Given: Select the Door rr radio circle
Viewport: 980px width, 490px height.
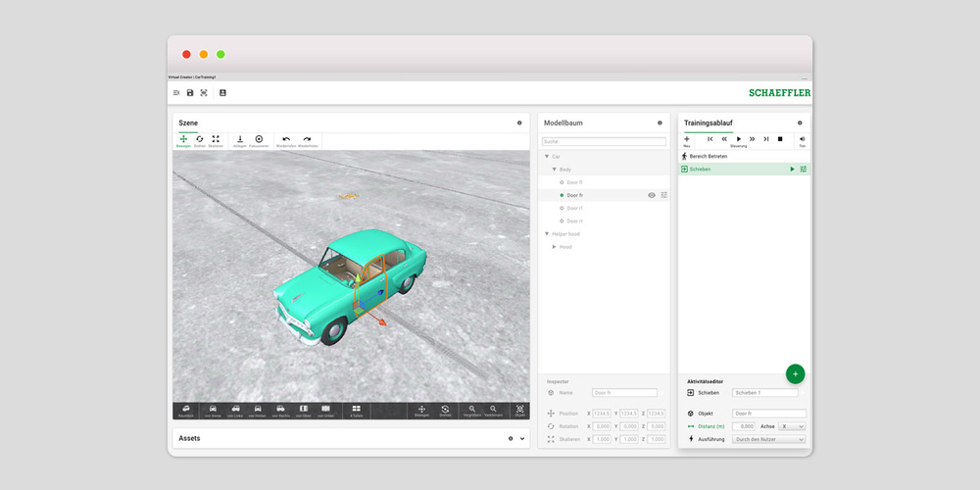Looking at the screenshot, I should [562, 221].
